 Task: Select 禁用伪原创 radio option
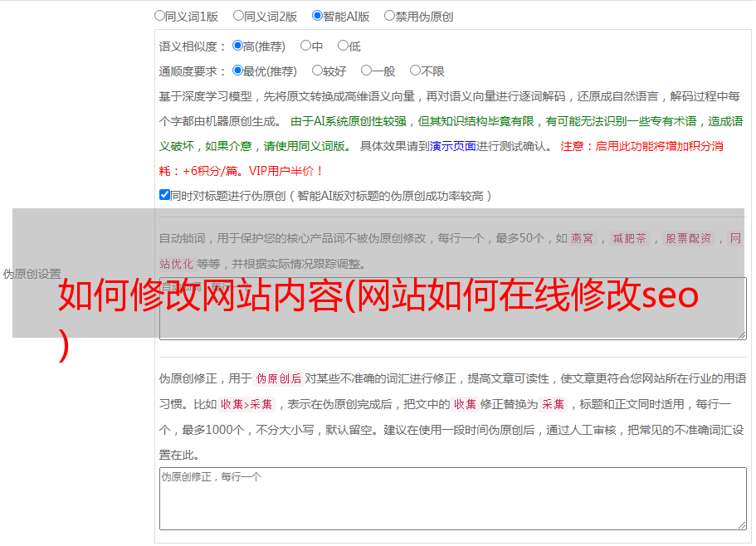point(389,16)
